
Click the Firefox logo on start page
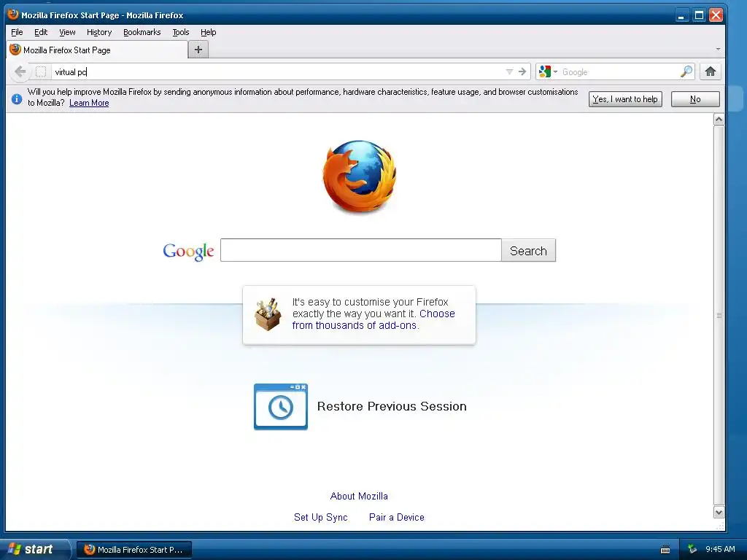pyautogui.click(x=360, y=176)
